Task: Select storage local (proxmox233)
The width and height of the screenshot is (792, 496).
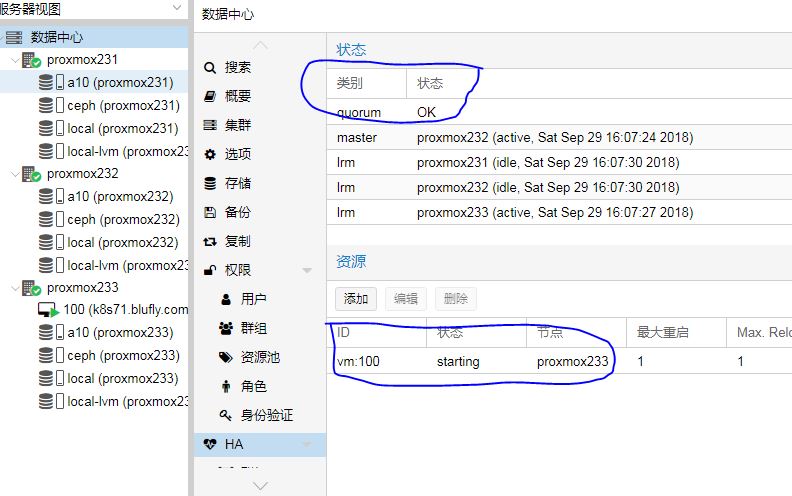Action: click(x=123, y=378)
